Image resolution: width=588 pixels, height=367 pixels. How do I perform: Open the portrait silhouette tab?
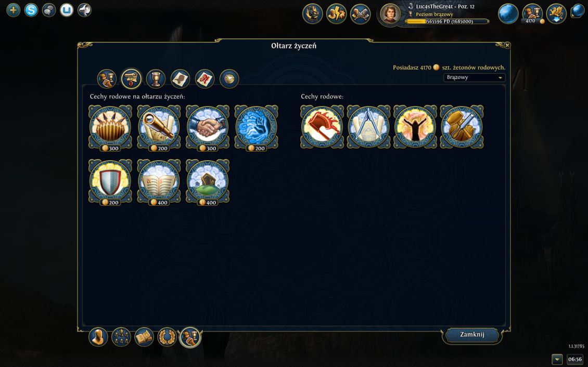point(181,78)
